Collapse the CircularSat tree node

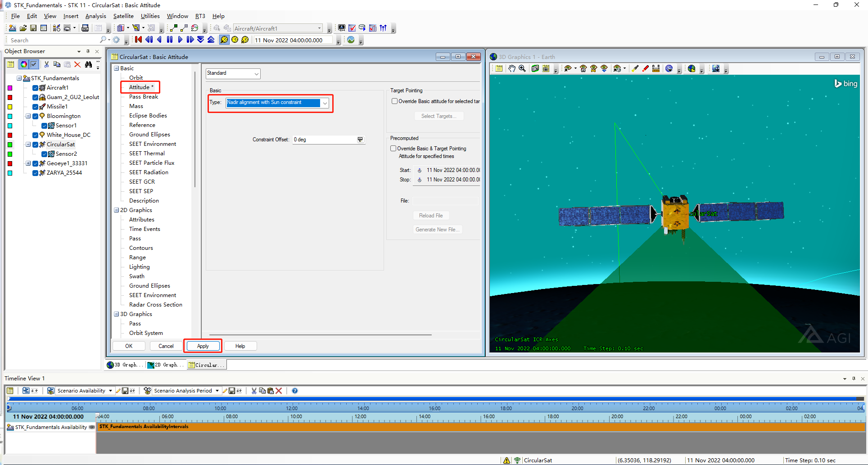tap(28, 144)
